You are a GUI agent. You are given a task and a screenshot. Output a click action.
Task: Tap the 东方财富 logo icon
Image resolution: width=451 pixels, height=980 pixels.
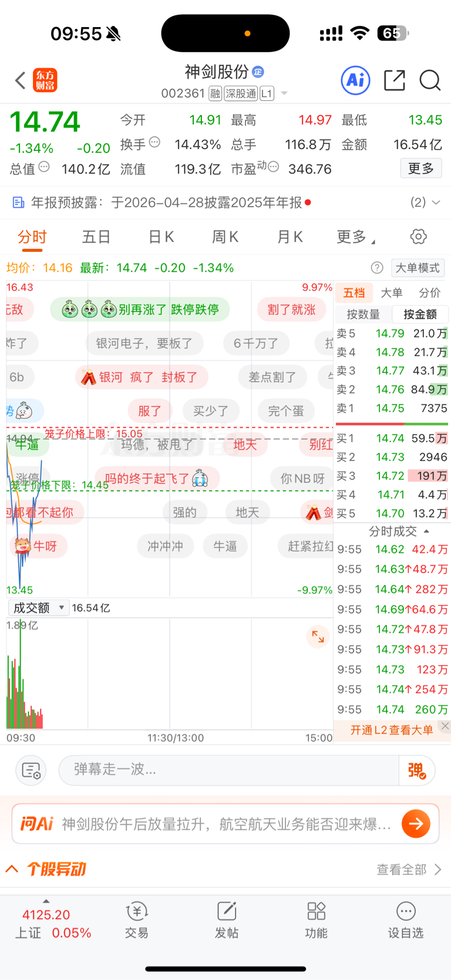(45, 80)
